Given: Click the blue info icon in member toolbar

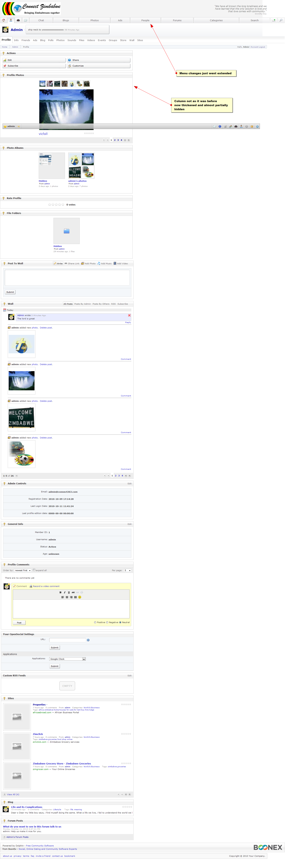Looking at the screenshot, I should [220, 127].
